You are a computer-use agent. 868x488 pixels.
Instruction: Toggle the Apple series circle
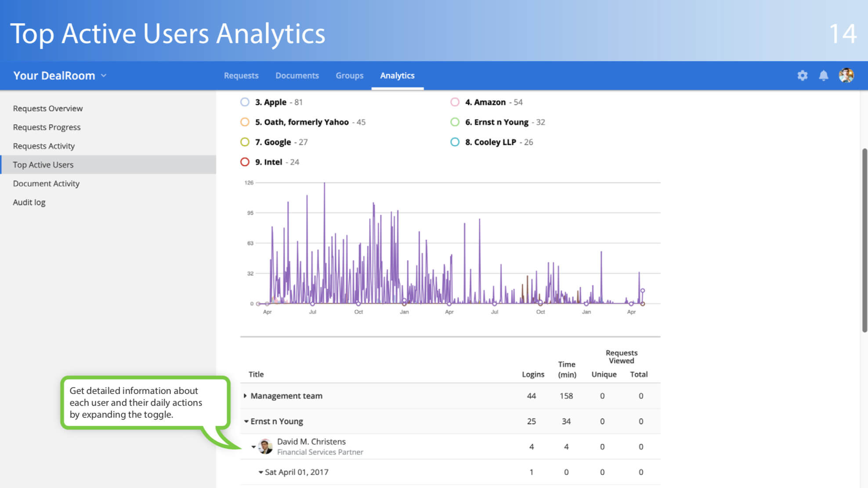click(x=245, y=102)
